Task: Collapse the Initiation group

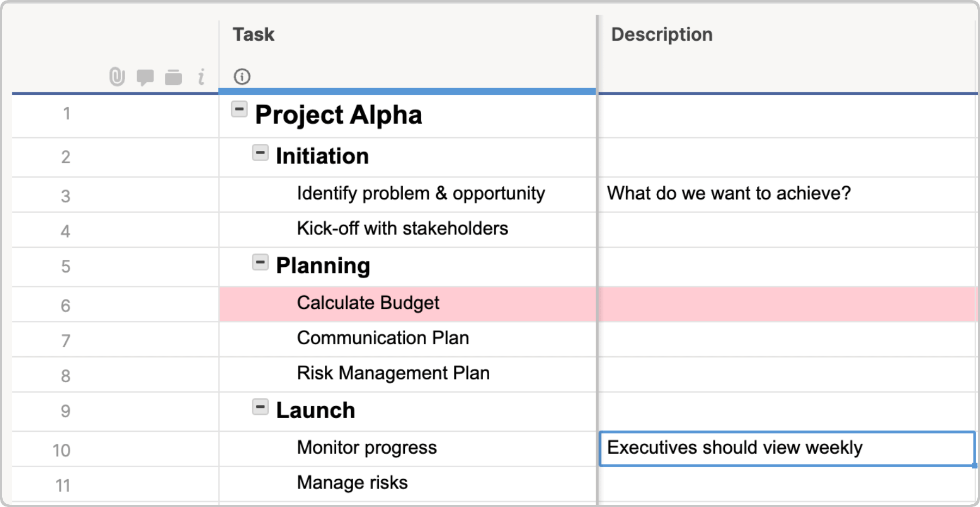Action: point(260,152)
